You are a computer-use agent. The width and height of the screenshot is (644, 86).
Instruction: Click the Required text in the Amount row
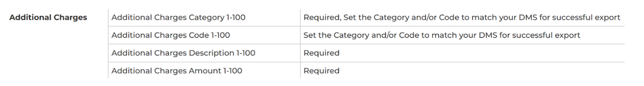(x=322, y=71)
